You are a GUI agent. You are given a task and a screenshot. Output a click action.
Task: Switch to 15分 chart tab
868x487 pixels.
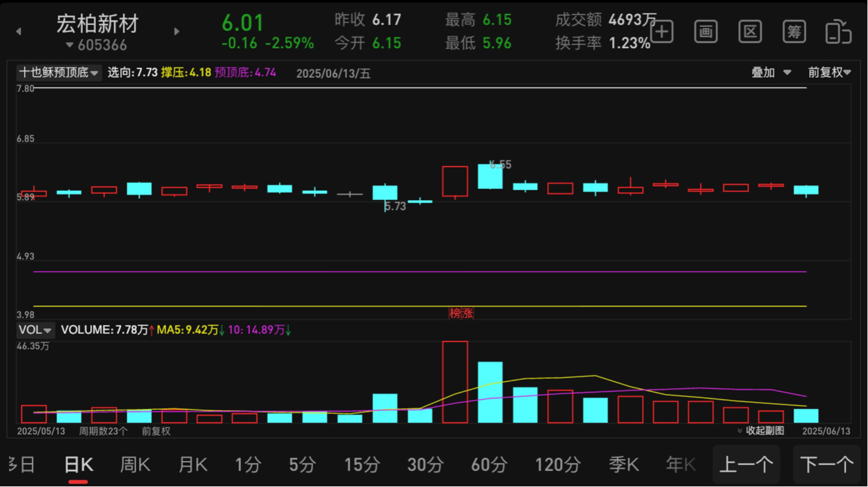(x=362, y=465)
